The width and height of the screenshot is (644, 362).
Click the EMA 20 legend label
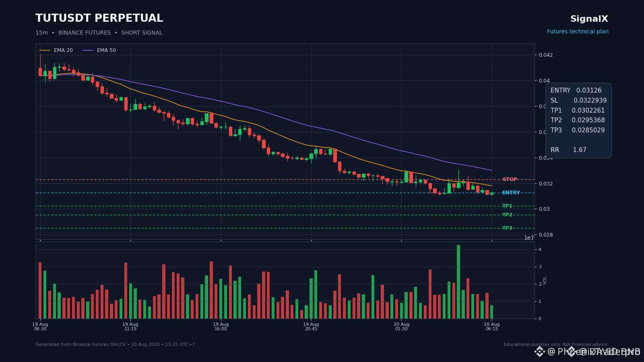[63, 50]
